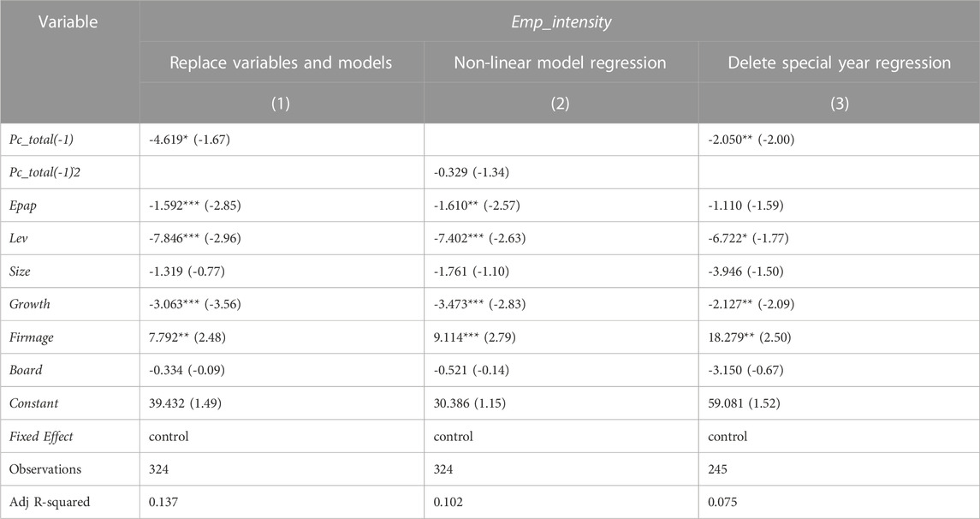980x519 pixels.
Task: Click Lev value -7.402*** (-2.63)
Action: (x=479, y=238)
